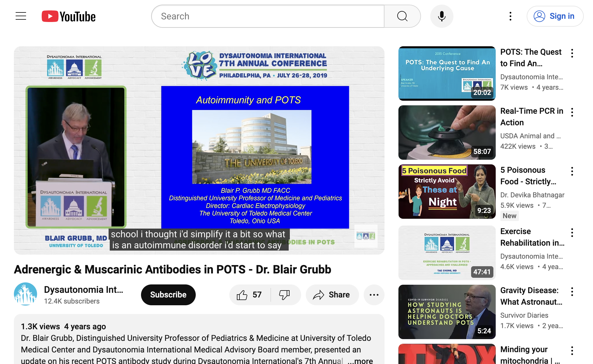This screenshot has width=593, height=364.
Task: Click the search magnifier button
Action: click(x=402, y=16)
